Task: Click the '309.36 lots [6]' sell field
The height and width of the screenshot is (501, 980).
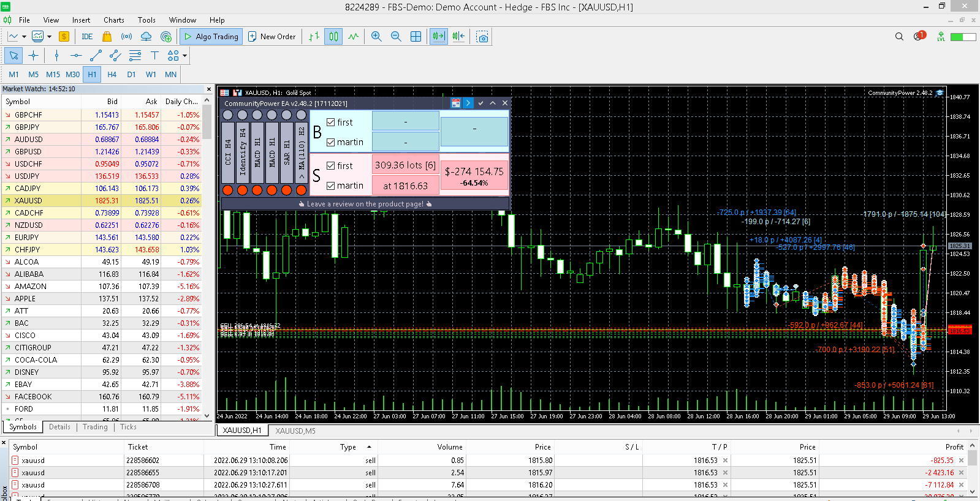Action: (405, 165)
